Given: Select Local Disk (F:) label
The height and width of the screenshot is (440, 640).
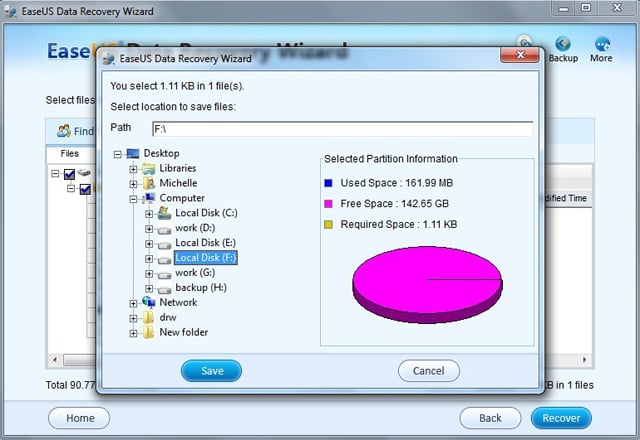Looking at the screenshot, I should pyautogui.click(x=205, y=258).
